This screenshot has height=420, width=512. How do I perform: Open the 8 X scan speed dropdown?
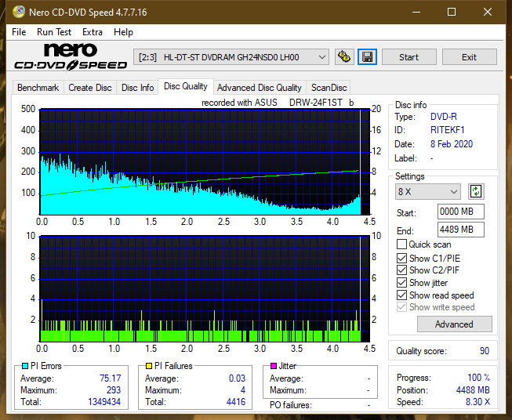click(428, 191)
